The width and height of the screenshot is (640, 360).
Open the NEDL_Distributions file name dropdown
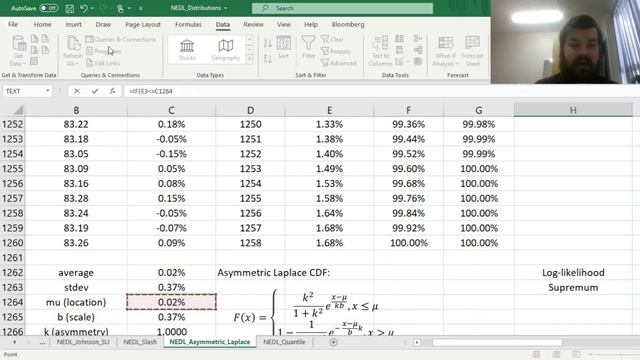[x=225, y=8]
